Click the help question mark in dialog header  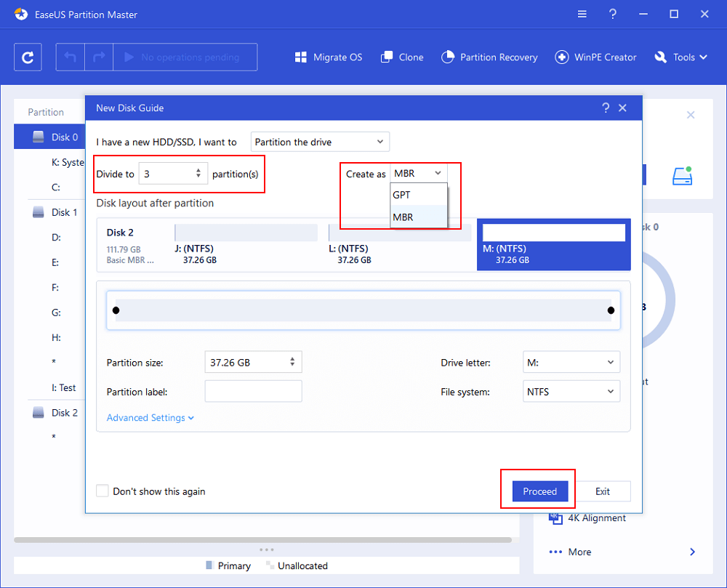click(x=606, y=108)
